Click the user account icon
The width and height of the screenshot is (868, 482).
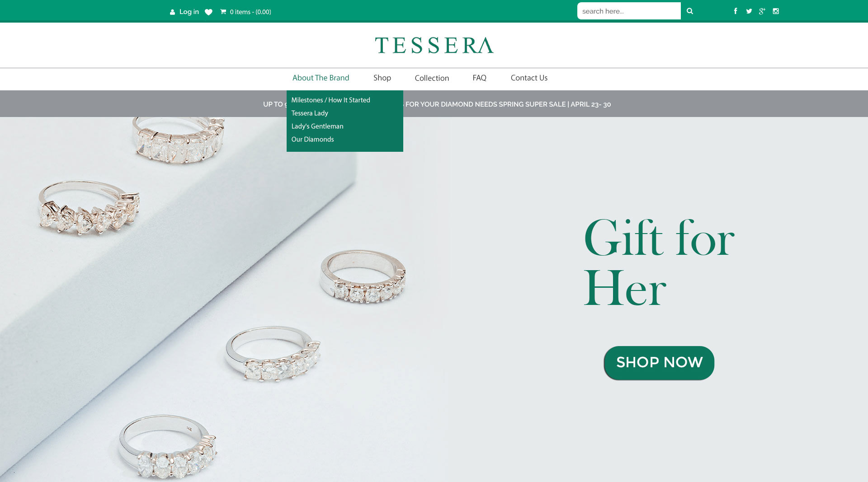point(172,12)
